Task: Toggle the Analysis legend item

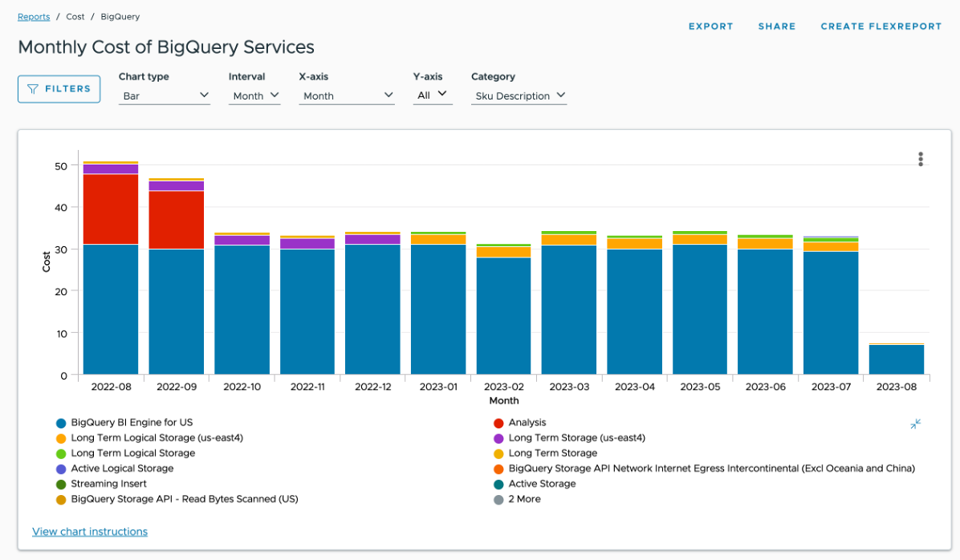Action: point(520,422)
